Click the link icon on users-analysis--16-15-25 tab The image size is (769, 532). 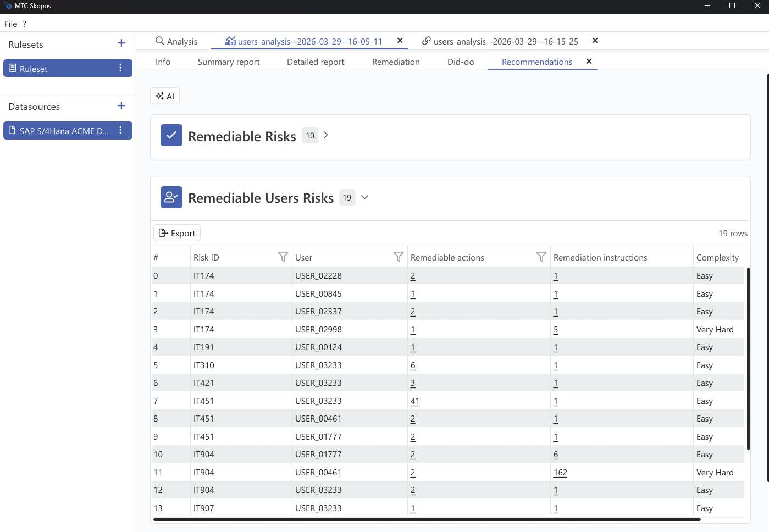point(427,41)
